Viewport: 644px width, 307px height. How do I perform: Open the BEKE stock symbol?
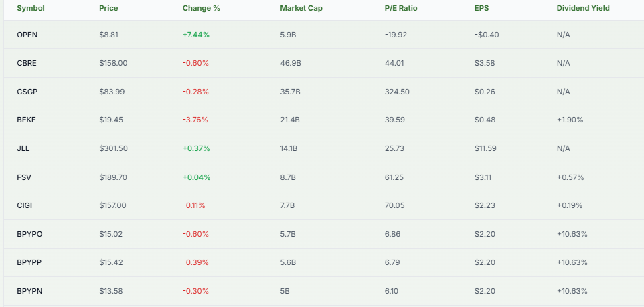pos(27,120)
